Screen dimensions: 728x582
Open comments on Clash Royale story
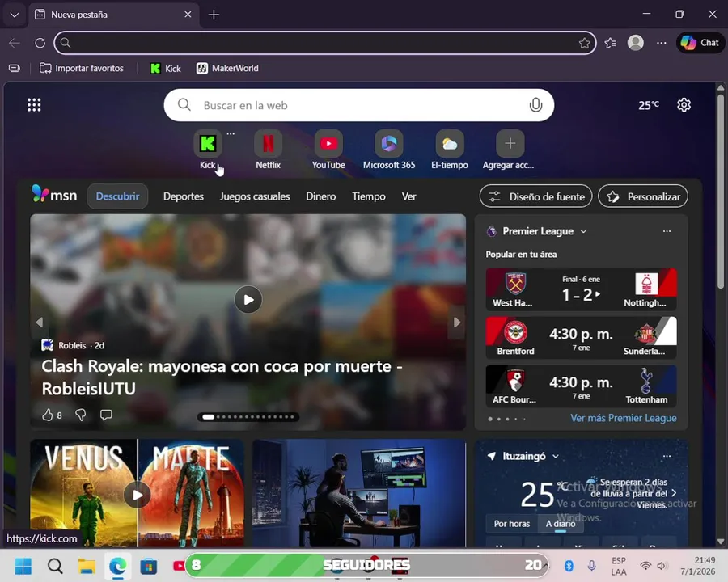tap(106, 415)
